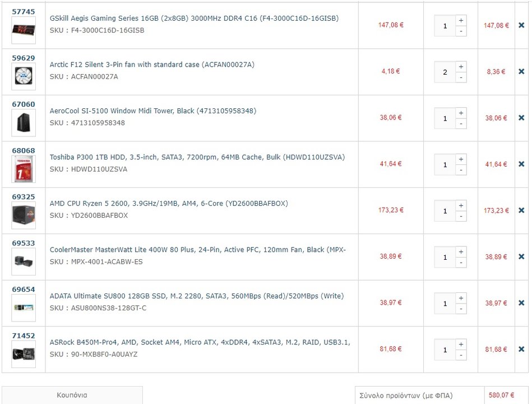Open GSkill Aegis Gaming Series product link

click(194, 19)
